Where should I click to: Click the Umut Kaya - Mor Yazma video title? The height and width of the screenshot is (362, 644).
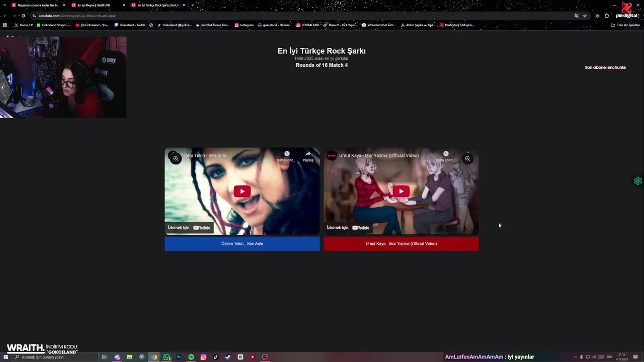(x=379, y=155)
